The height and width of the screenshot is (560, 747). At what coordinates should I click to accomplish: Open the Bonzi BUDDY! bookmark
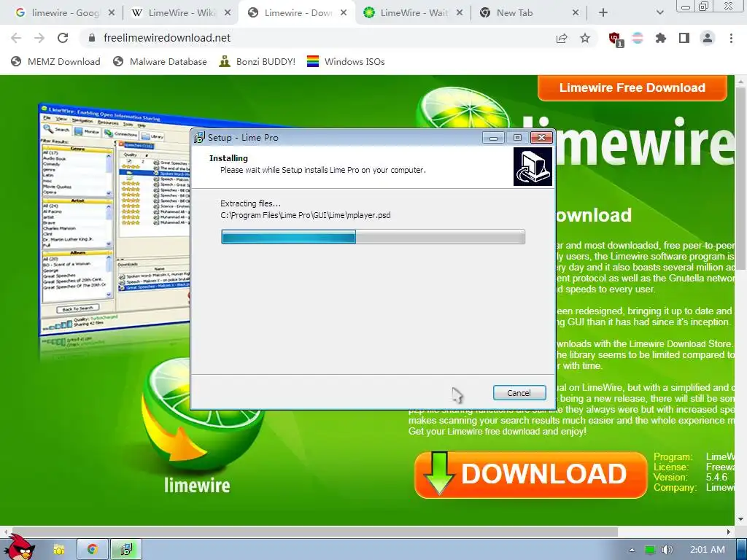(x=257, y=61)
